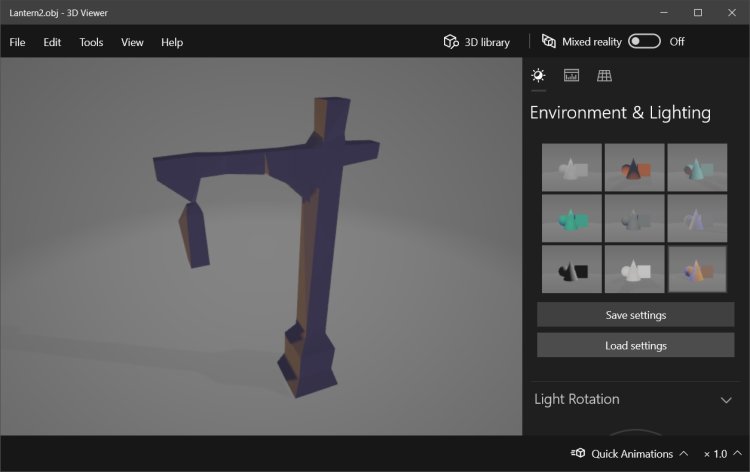The width and height of the screenshot is (750, 472).
Task: Expand the Light Rotation section
Action: coord(726,400)
